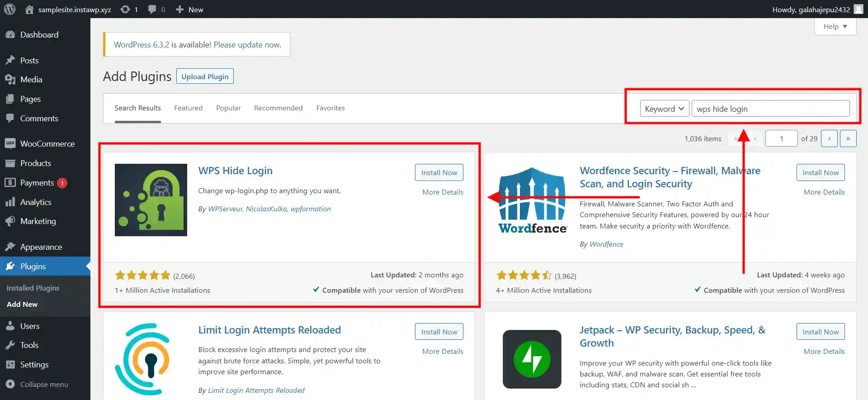Viewport: 868px width, 400px height.
Task: Open Add New submenu item
Action: [x=22, y=305]
